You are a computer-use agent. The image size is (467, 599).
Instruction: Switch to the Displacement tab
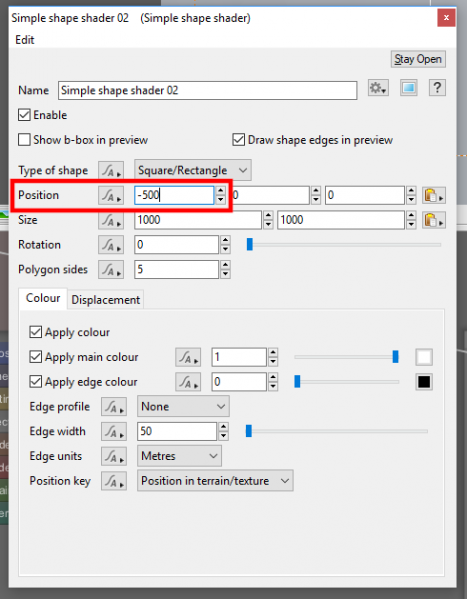point(106,300)
